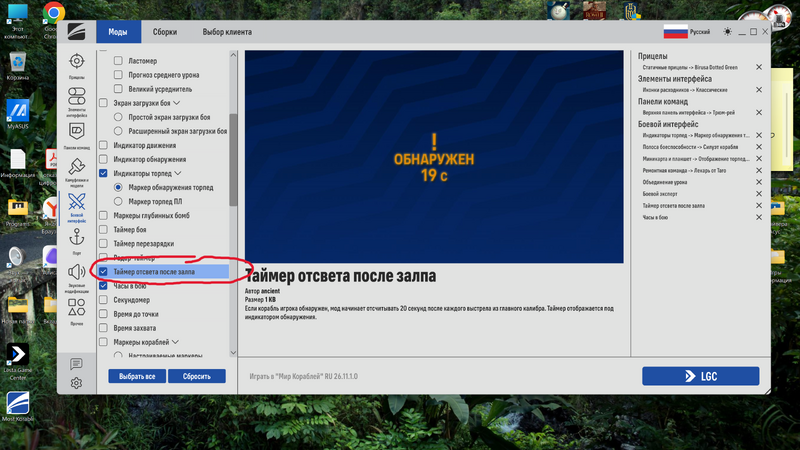
Task: Enable Маркеры глубинных бомб checkbox
Action: [103, 215]
